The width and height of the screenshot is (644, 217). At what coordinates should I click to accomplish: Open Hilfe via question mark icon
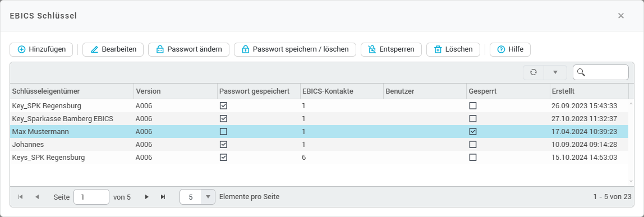[x=501, y=49]
